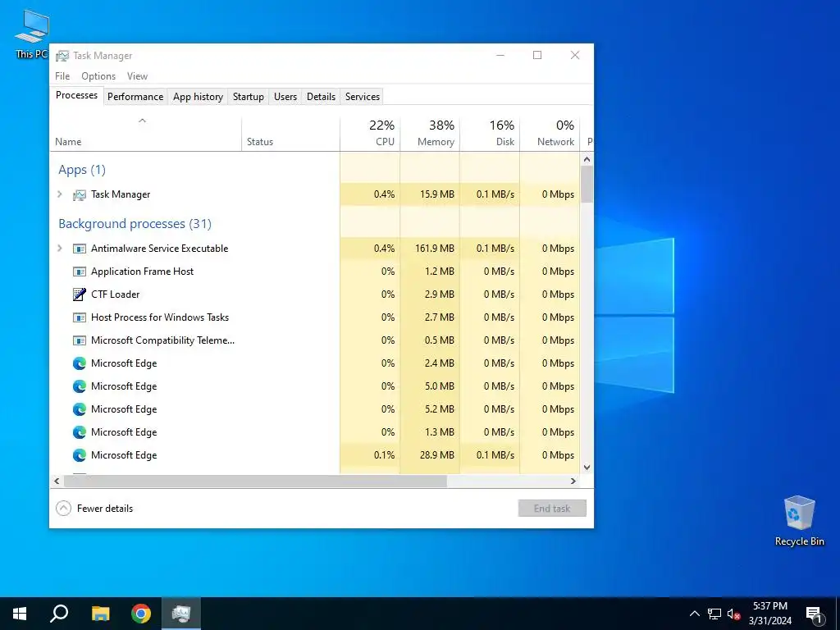The height and width of the screenshot is (630, 840).
Task: Sort by the Status column header
Action: pyautogui.click(x=290, y=134)
